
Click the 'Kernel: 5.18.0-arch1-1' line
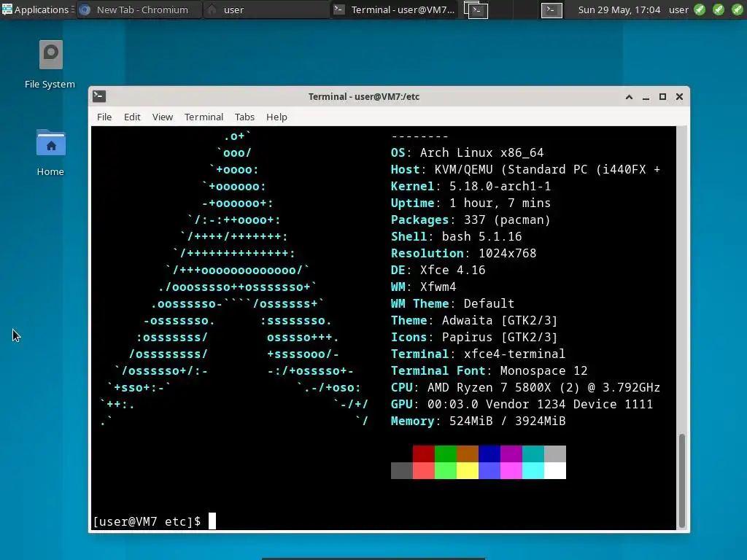pyautogui.click(x=471, y=186)
